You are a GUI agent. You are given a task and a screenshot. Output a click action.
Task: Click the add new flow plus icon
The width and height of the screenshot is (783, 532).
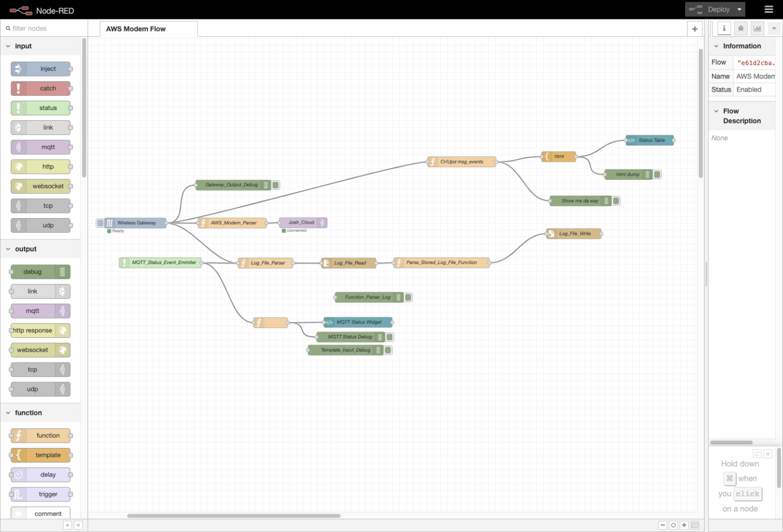[x=694, y=29]
